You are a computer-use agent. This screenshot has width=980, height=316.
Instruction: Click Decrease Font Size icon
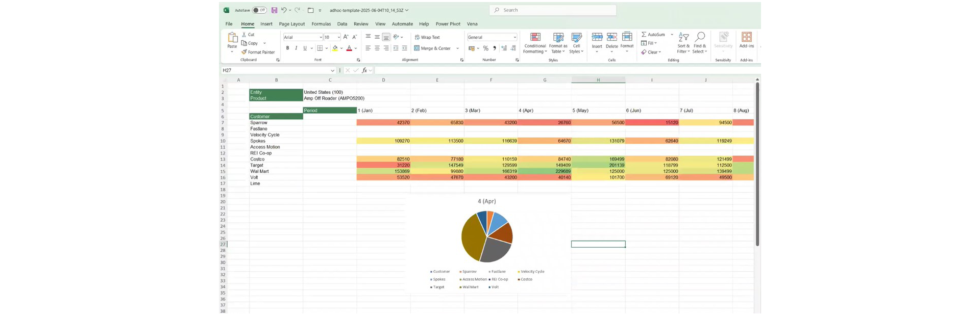(x=355, y=37)
